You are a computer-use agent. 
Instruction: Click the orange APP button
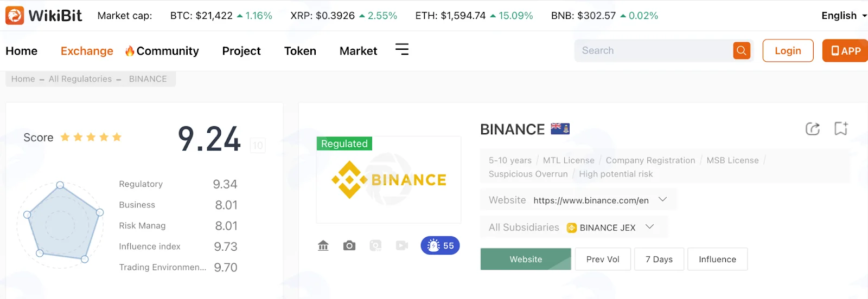pos(845,50)
